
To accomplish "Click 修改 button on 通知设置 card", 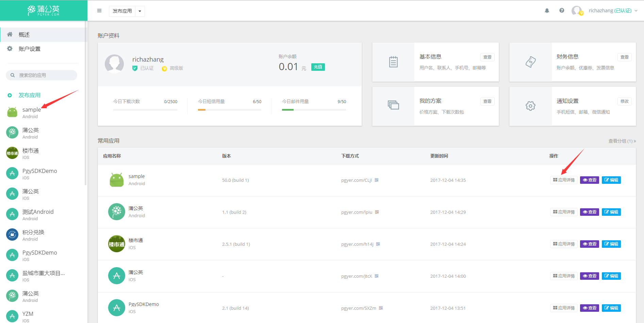I will pyautogui.click(x=624, y=101).
